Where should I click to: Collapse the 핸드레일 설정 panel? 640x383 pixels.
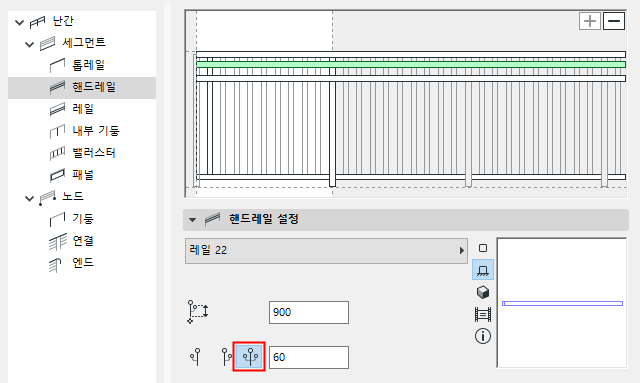click(x=192, y=220)
